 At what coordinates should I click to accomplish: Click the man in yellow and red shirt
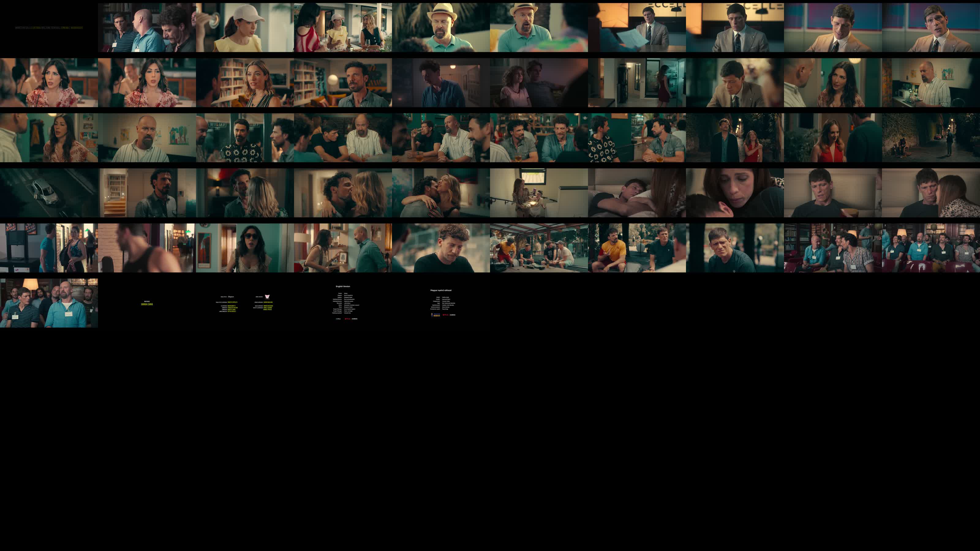point(636,248)
